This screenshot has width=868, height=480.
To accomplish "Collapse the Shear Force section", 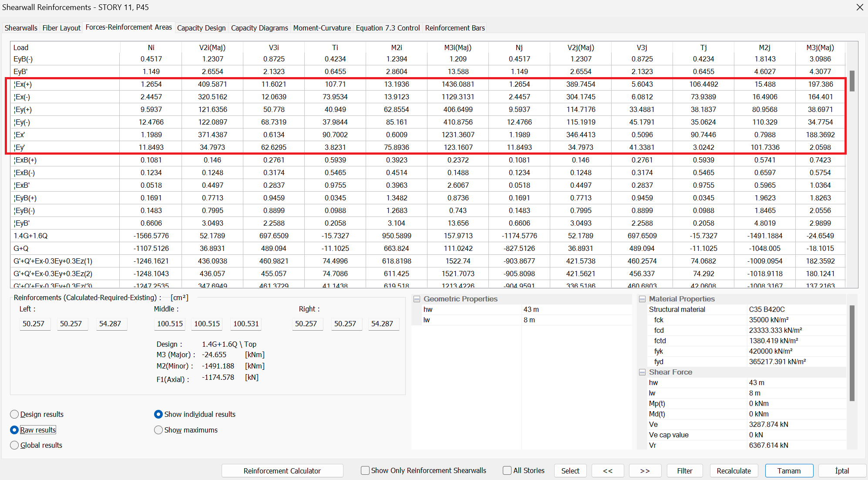I will [642, 372].
